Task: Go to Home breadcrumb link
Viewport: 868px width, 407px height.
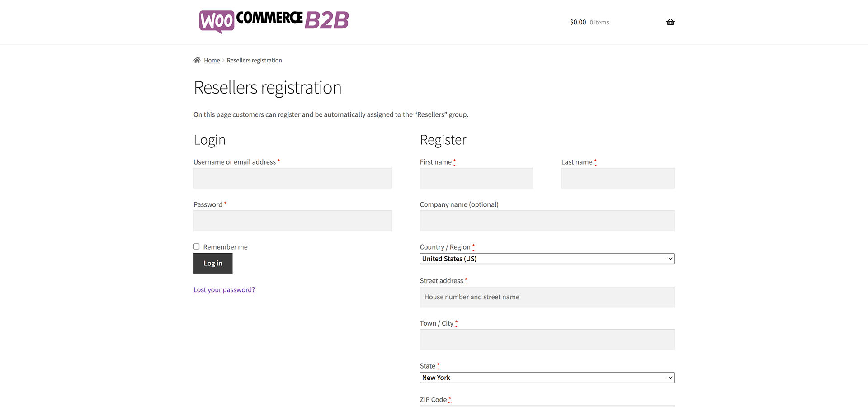Action: tap(212, 61)
